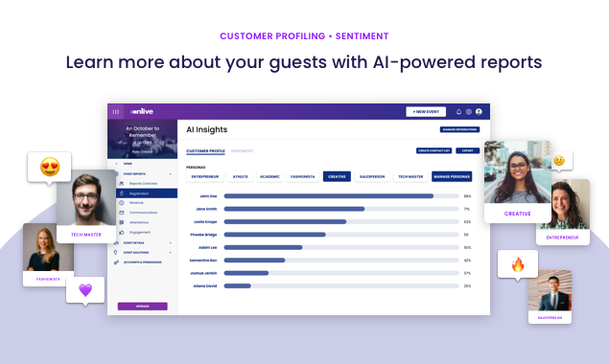Viewport: 609px width, 364px height.
Task: Click the name 'Joshua Jenkin'
Action: click(203, 273)
